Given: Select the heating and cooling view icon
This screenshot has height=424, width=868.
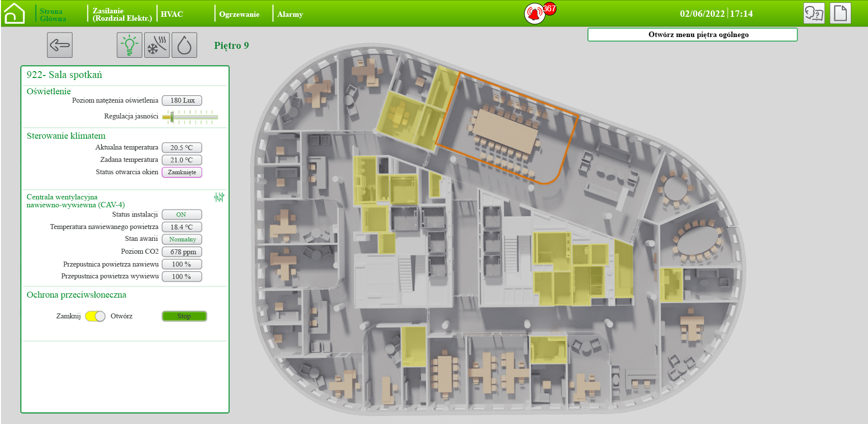Looking at the screenshot, I should coord(157,45).
